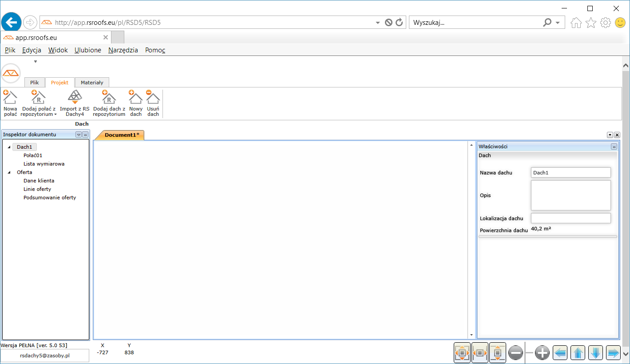Click the Nowa połać roof icon
The image size is (630, 364).
point(10,98)
